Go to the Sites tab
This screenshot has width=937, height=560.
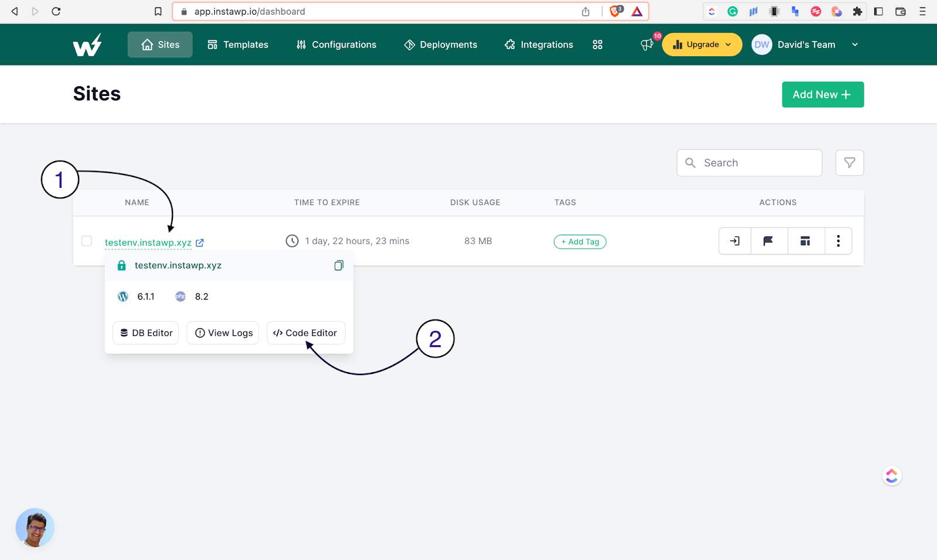coord(160,44)
